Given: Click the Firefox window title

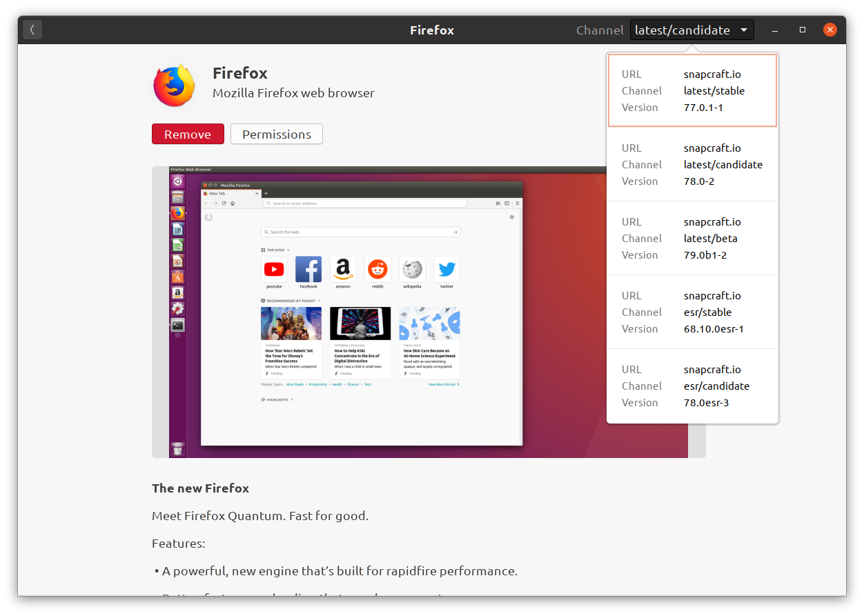Looking at the screenshot, I should pos(432,30).
